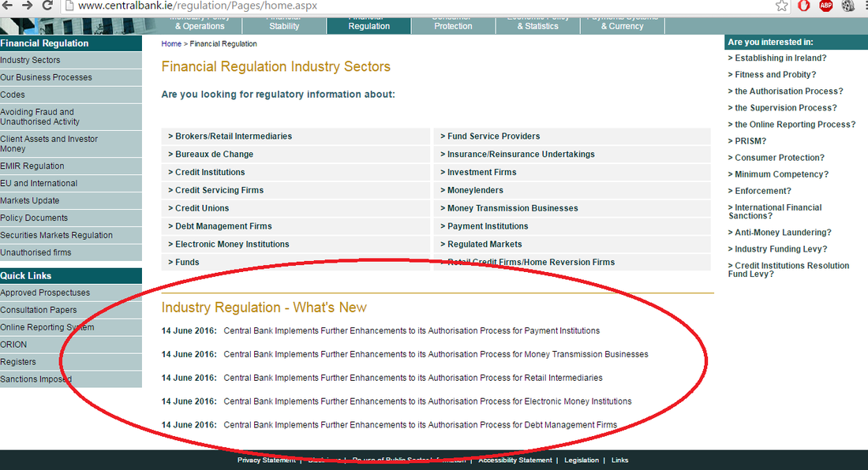Click the address bar URL field
The image size is (868, 470).
[x=415, y=6]
